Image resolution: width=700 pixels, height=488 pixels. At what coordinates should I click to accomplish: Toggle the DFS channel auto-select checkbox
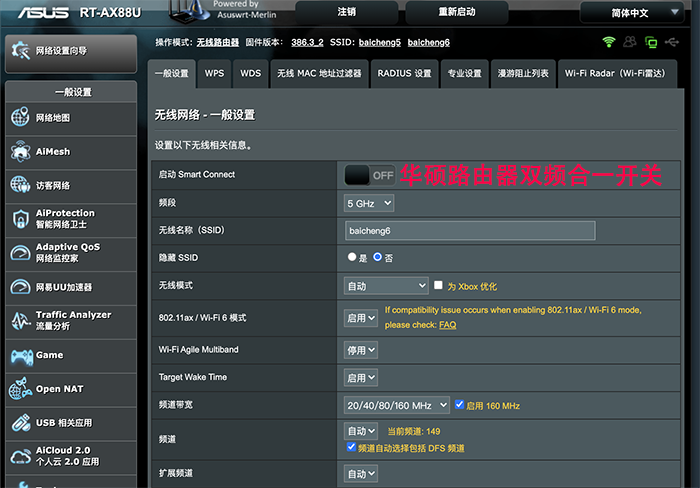351,447
